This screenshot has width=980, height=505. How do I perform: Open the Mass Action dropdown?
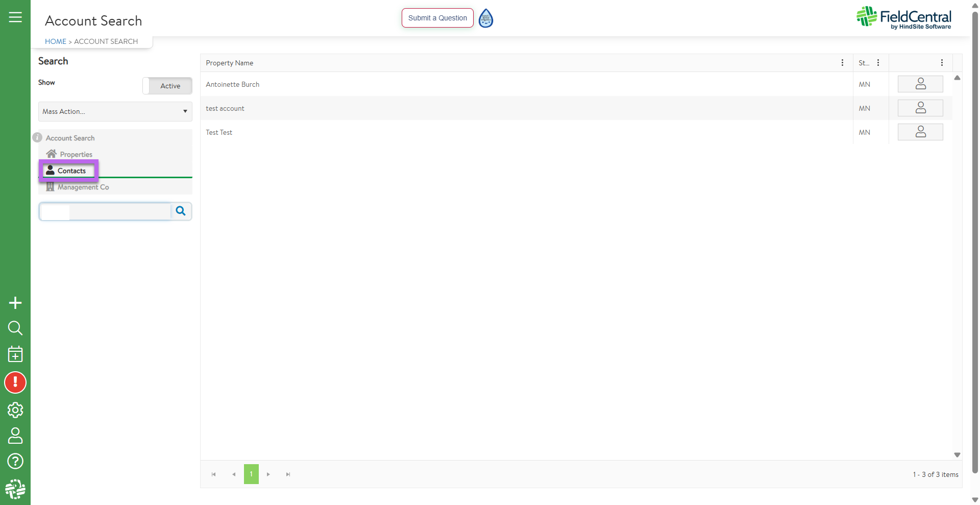pos(115,111)
